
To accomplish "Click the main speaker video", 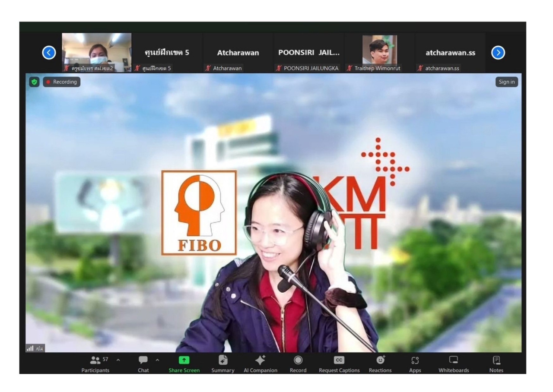I will (x=273, y=213).
